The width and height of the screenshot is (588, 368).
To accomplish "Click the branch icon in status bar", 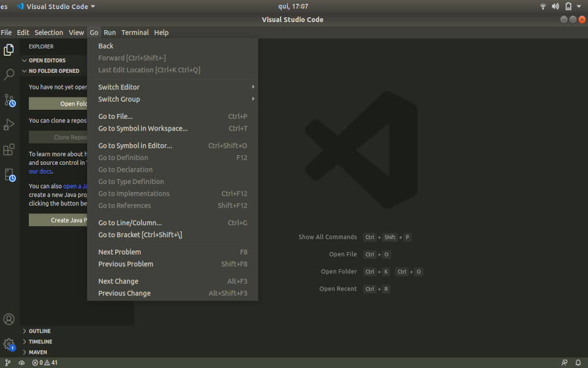I will pos(7,362).
